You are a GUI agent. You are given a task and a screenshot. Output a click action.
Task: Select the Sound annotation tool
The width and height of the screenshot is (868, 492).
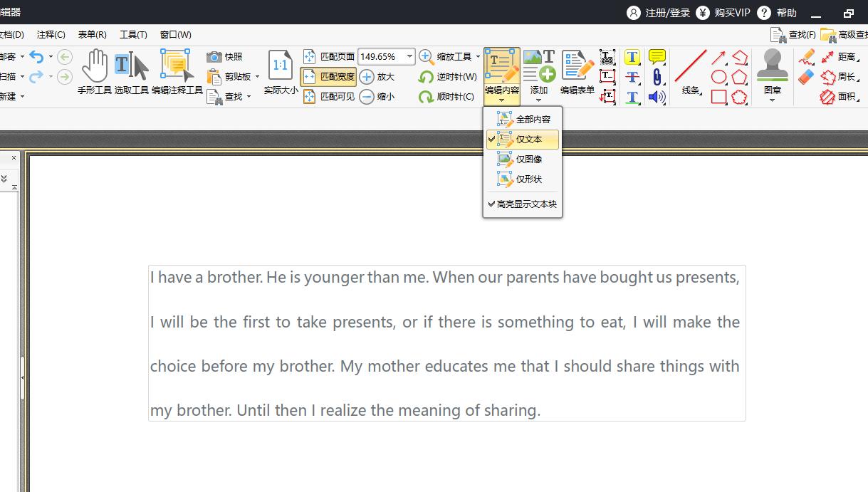point(657,97)
